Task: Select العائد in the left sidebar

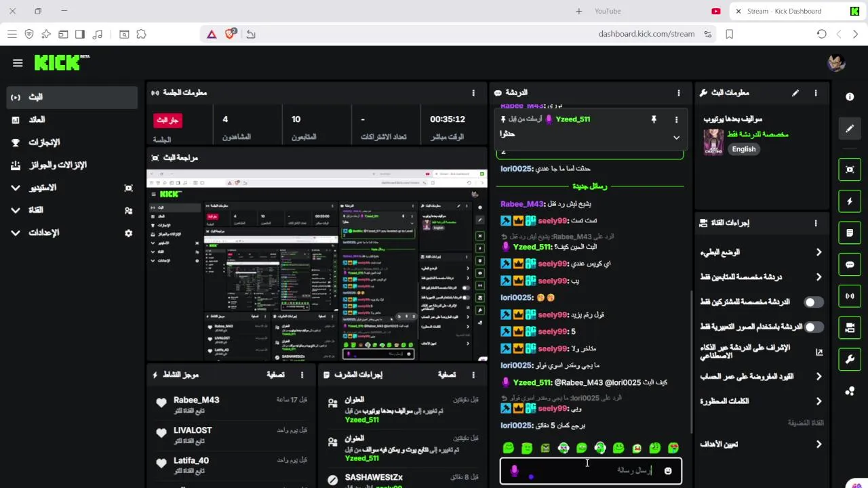Action: [x=73, y=120]
